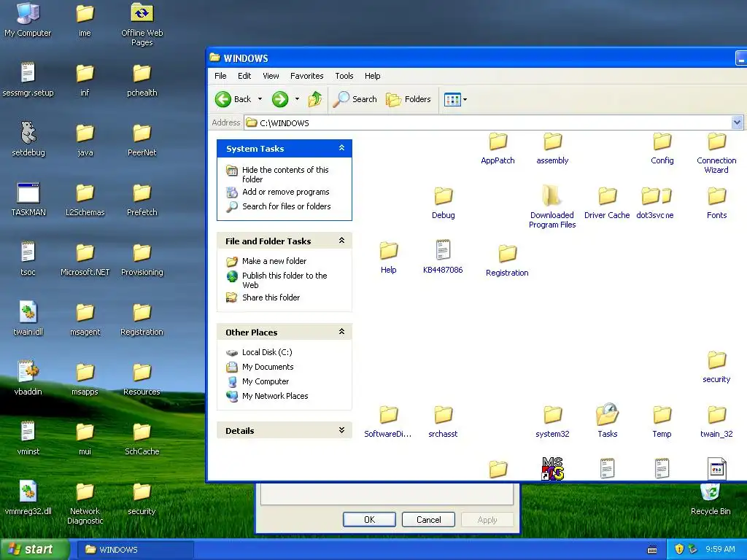Select the vbaddin desktop icon
The image size is (747, 560).
pos(28,378)
